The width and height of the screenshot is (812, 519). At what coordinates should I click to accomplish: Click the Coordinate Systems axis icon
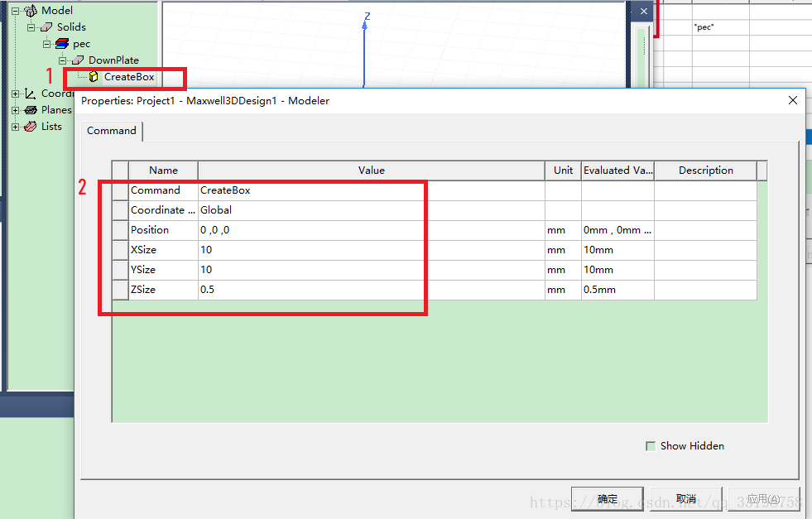31,94
